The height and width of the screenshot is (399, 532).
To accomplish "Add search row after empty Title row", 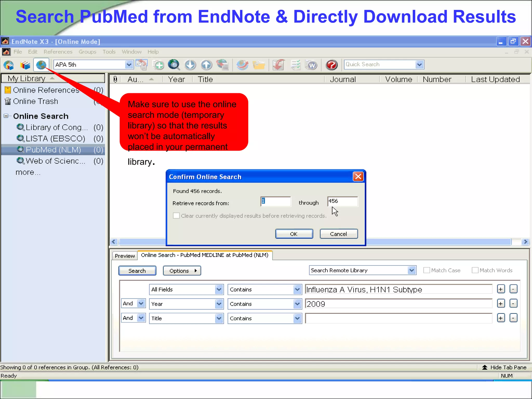I will tap(501, 318).
